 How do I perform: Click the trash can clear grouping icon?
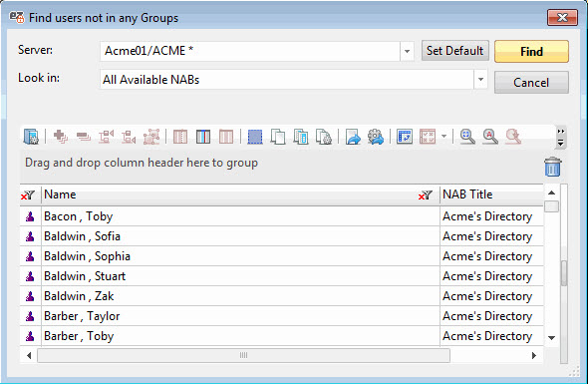(x=553, y=167)
